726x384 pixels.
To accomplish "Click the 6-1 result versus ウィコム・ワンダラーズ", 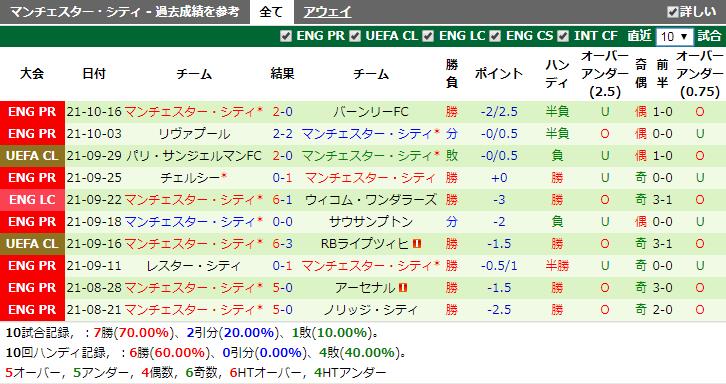I will 282,200.
